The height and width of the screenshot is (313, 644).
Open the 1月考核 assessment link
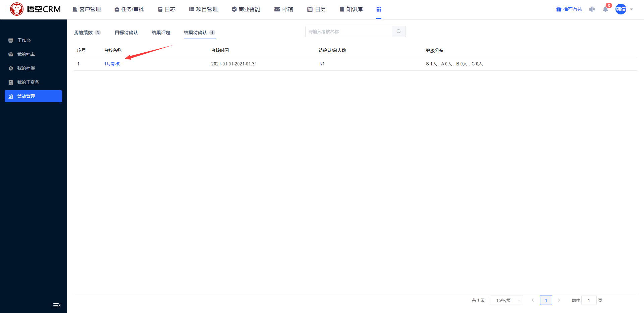click(112, 64)
